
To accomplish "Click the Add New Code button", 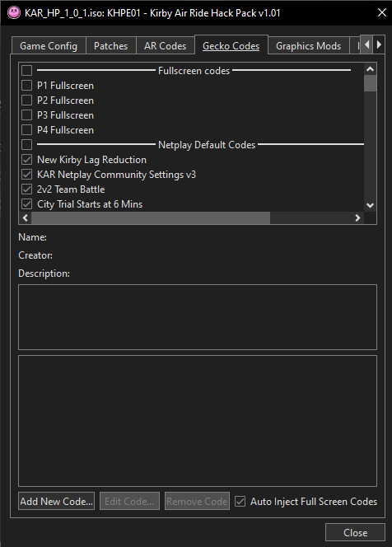I will click(57, 501).
